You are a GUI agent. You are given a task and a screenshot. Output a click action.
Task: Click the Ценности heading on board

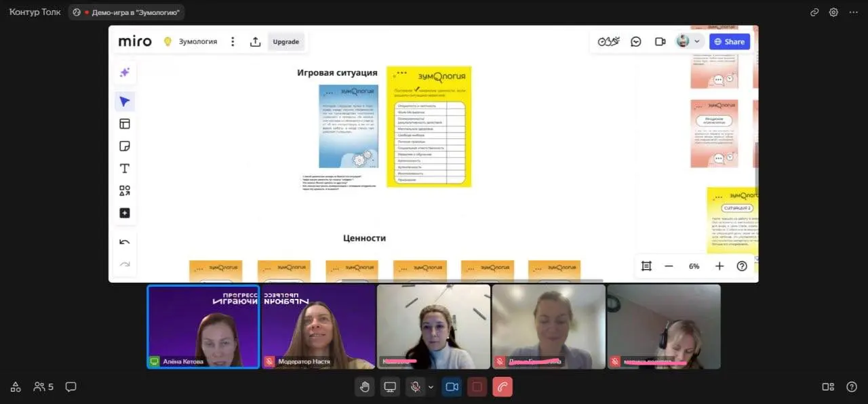click(x=364, y=238)
